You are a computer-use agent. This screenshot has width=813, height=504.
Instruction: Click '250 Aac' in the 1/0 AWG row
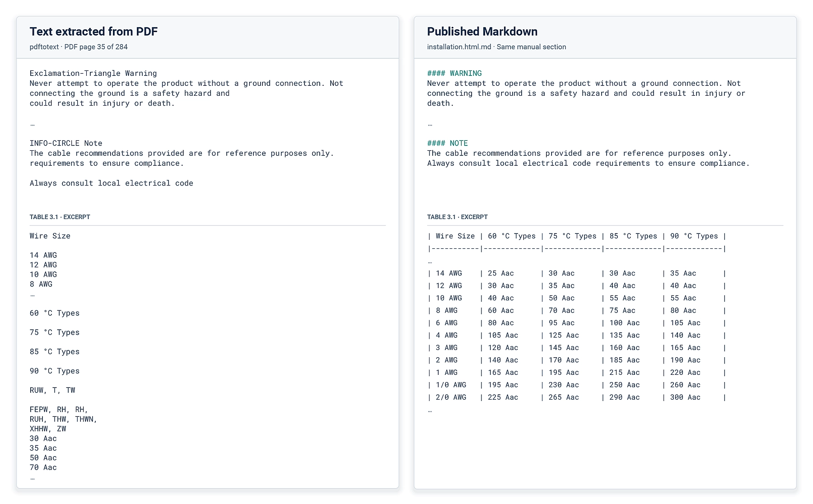[625, 385]
